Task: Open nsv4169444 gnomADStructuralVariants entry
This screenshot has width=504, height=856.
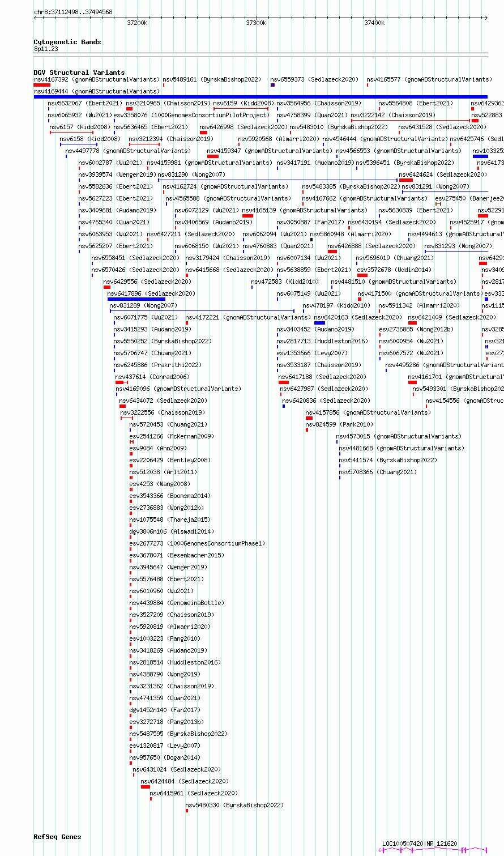Action: click(x=97, y=91)
